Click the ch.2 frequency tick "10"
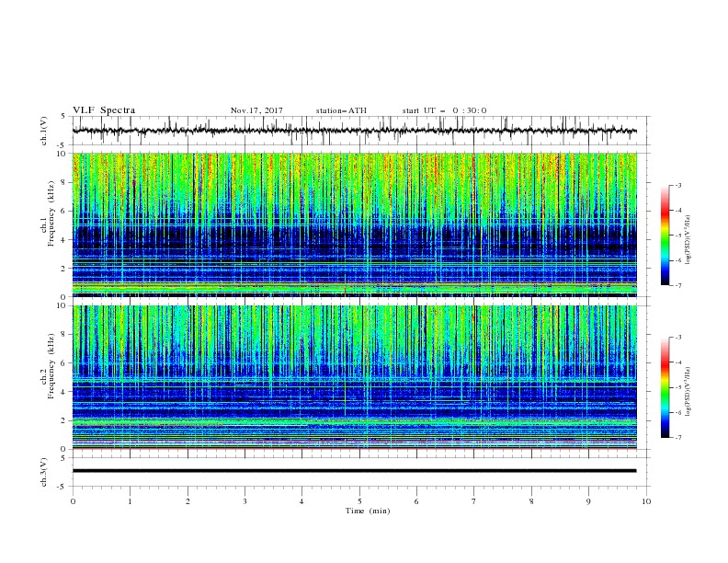Image resolution: width=728 pixels, height=563 pixels. tap(63, 305)
